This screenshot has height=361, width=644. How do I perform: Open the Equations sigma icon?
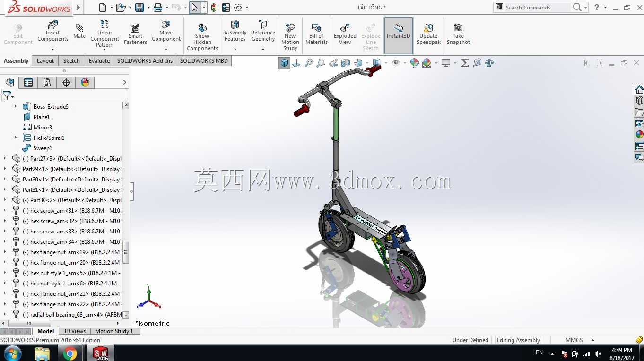coord(465,63)
